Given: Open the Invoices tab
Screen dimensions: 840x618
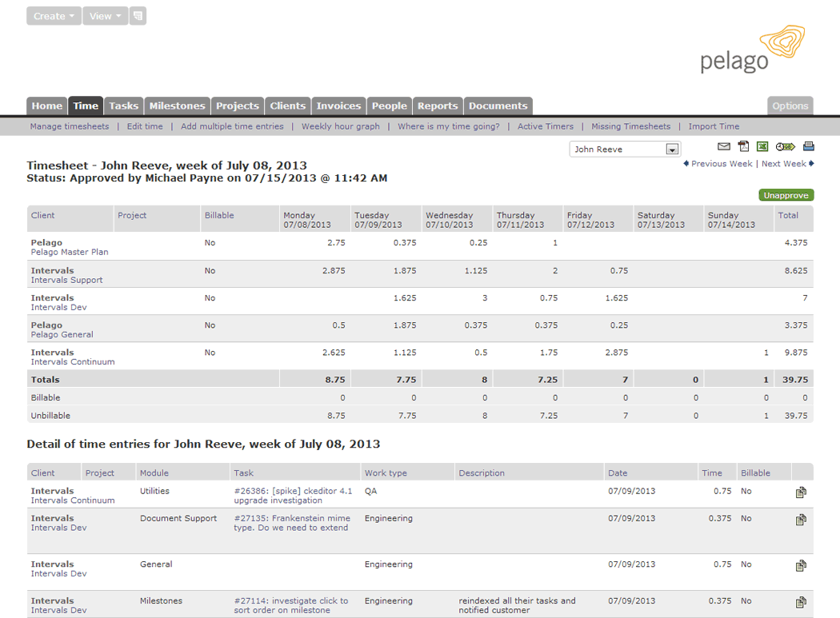Looking at the screenshot, I should pos(338,106).
